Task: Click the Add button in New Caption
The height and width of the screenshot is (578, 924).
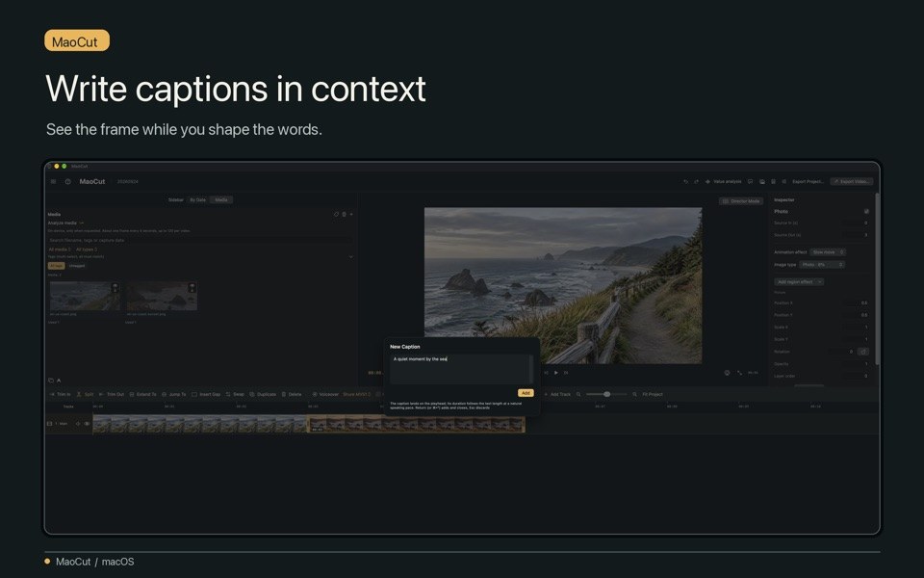Action: [526, 393]
